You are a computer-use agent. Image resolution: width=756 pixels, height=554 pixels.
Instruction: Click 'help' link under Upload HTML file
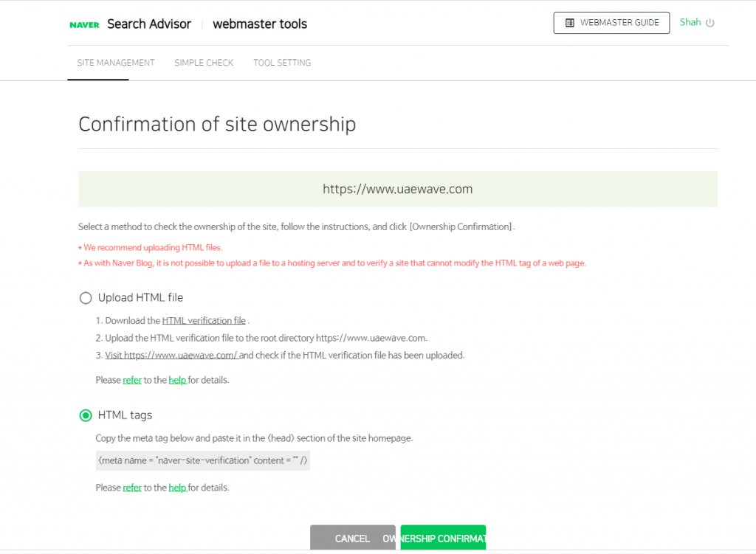coord(177,380)
